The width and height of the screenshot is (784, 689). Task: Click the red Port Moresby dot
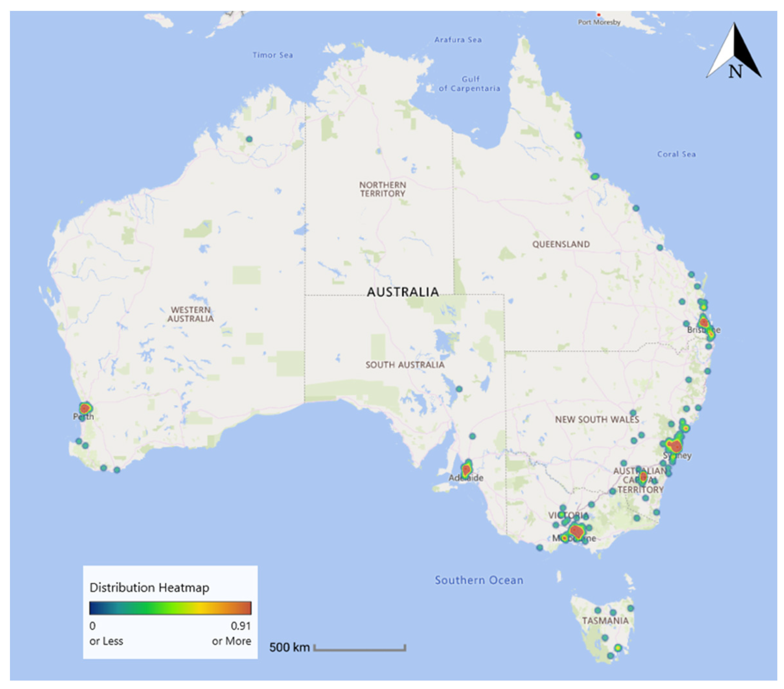pos(598,15)
